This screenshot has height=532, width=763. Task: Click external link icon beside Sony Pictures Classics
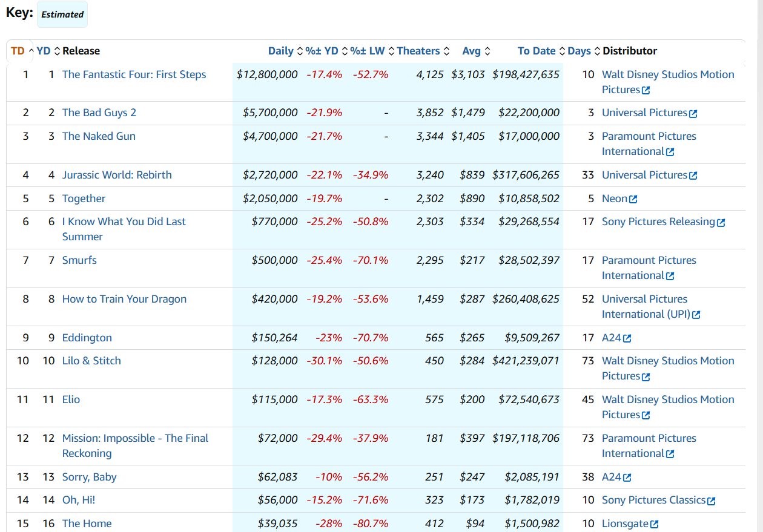712,501
